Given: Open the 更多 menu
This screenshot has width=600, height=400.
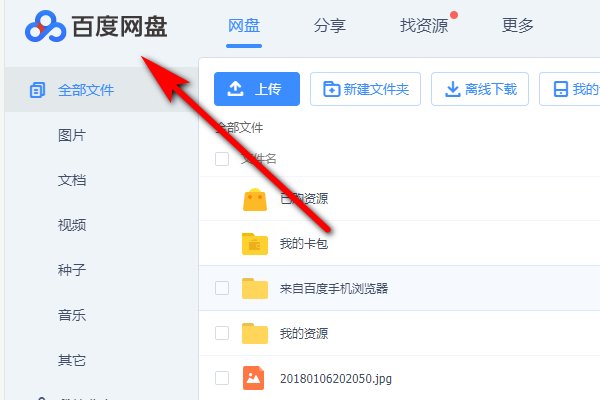Looking at the screenshot, I should 518,26.
